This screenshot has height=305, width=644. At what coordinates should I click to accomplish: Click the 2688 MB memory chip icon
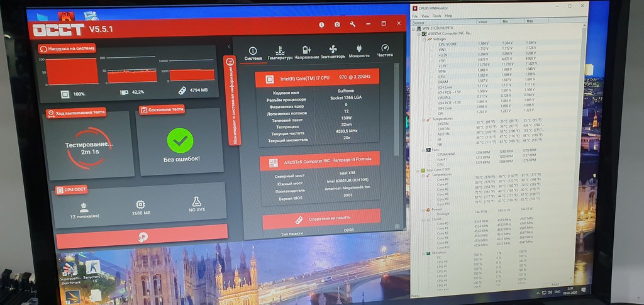coord(140,205)
